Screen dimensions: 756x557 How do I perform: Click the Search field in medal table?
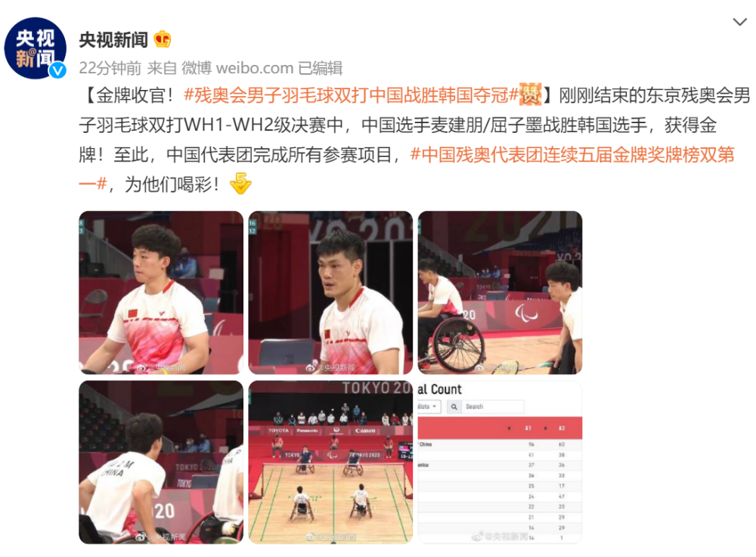point(493,407)
